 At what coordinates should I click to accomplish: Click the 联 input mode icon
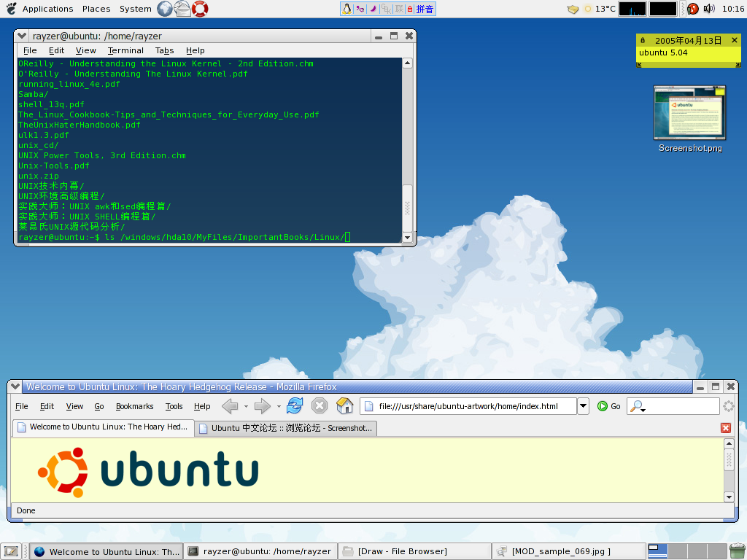(x=399, y=9)
